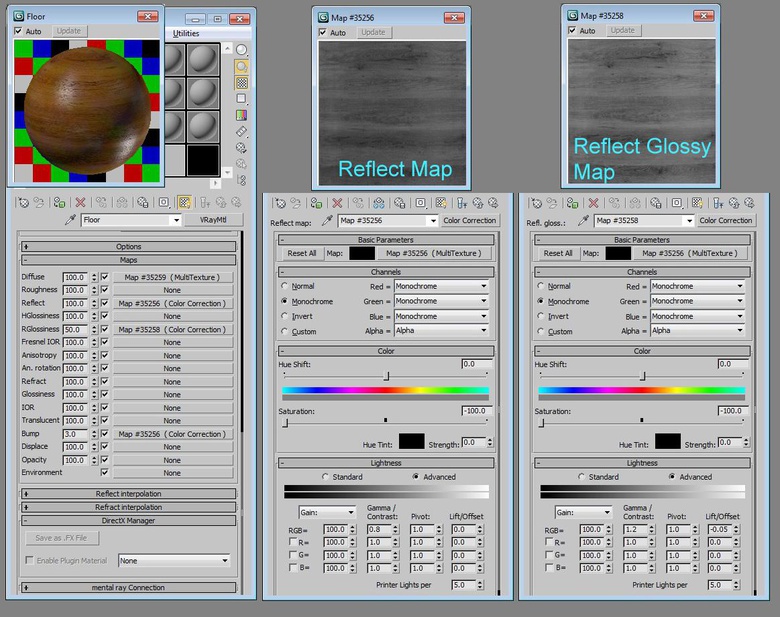Click Make Preview icon in side toolbar
The height and width of the screenshot is (617, 780).
[x=241, y=131]
